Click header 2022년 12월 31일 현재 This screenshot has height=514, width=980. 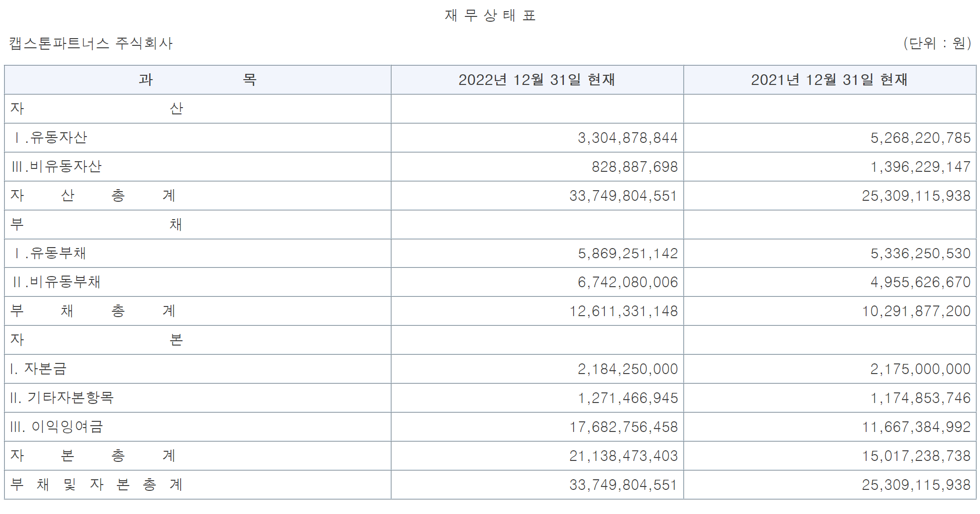537,80
